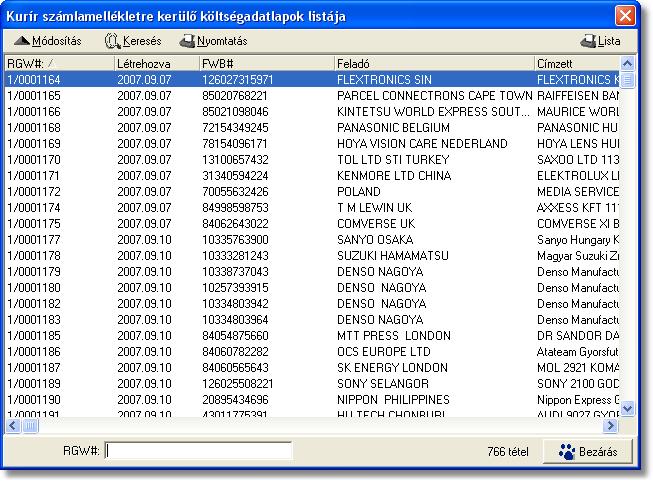Click sender SONY SELANGOR
The image size is (653, 482).
(x=383, y=383)
